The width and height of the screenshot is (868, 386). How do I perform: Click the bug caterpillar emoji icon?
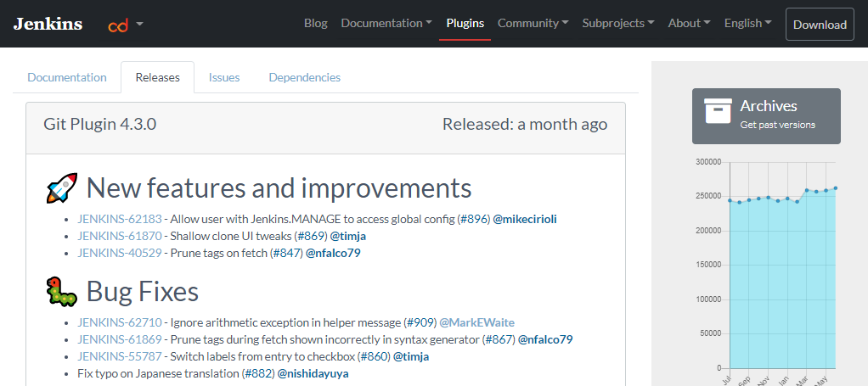pyautogui.click(x=61, y=291)
